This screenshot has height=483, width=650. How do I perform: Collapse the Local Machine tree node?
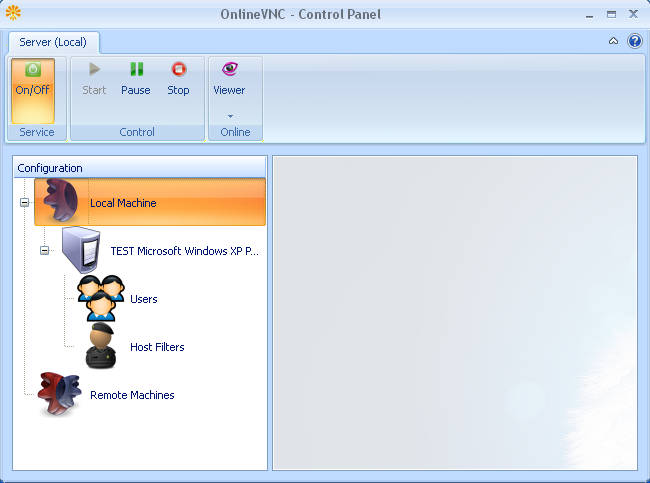coord(24,202)
